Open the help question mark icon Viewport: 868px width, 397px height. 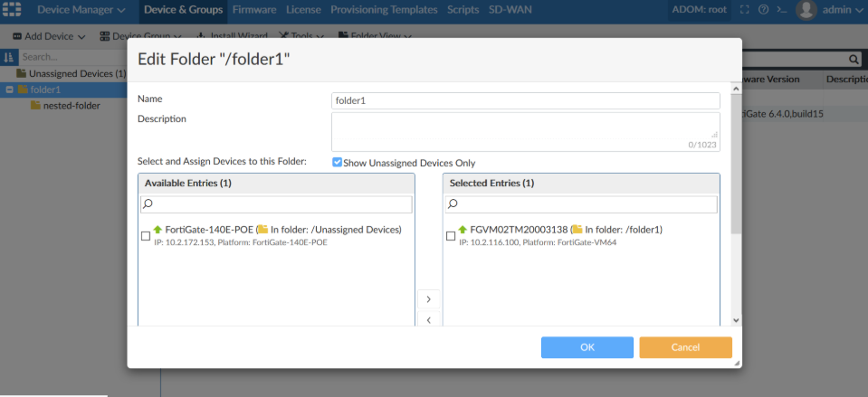tap(764, 10)
